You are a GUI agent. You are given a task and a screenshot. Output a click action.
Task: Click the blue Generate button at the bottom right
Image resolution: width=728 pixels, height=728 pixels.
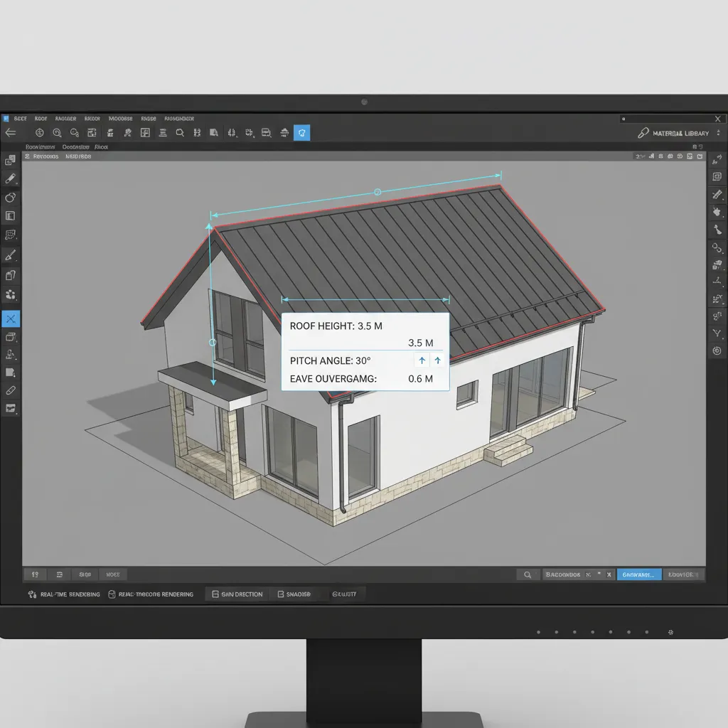pyautogui.click(x=638, y=574)
